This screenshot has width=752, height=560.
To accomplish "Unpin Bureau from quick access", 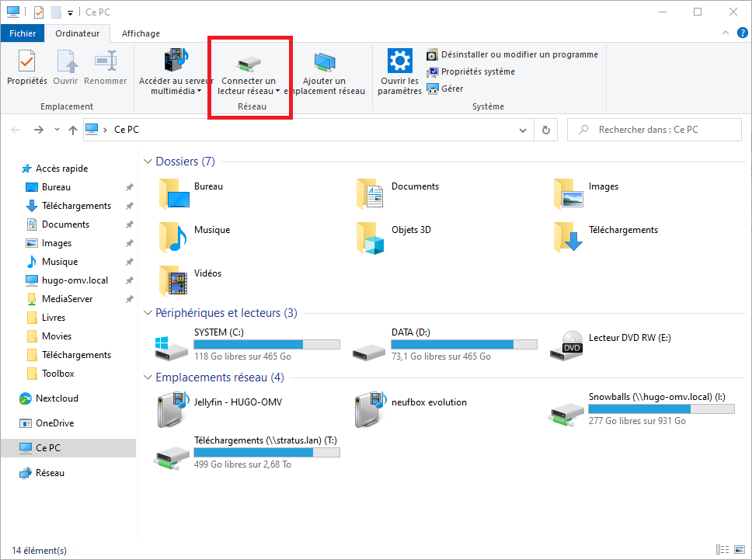I will [129, 187].
